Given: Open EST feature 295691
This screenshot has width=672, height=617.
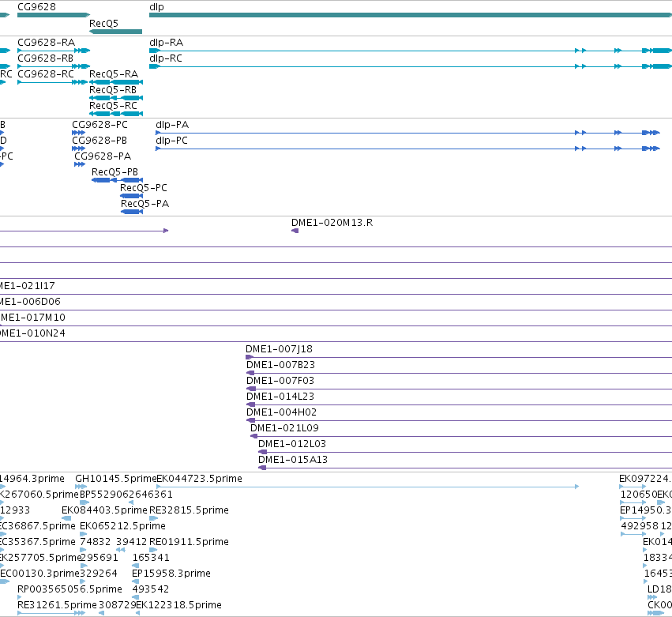Looking at the screenshot, I should pos(84,566).
